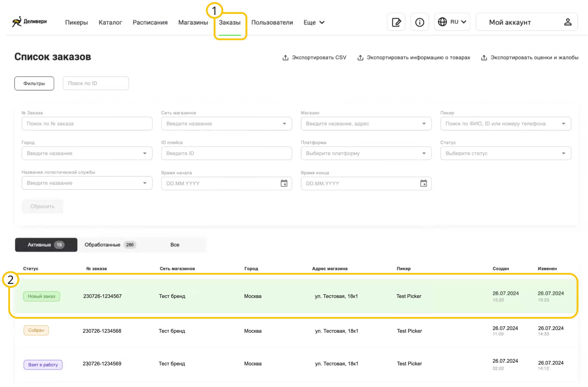Open calendar icon in Время конца
The width and height of the screenshot is (588, 387).
tap(423, 184)
